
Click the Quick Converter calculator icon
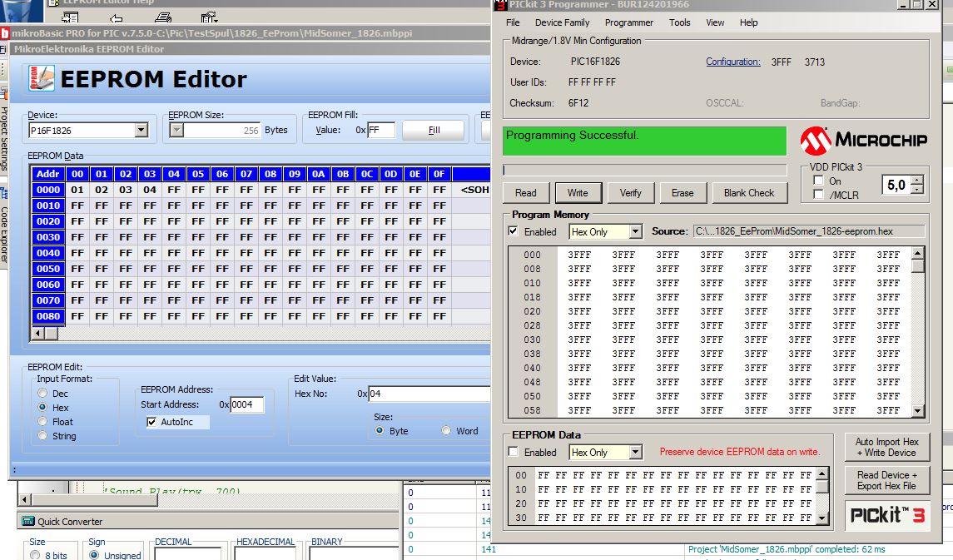tap(28, 521)
